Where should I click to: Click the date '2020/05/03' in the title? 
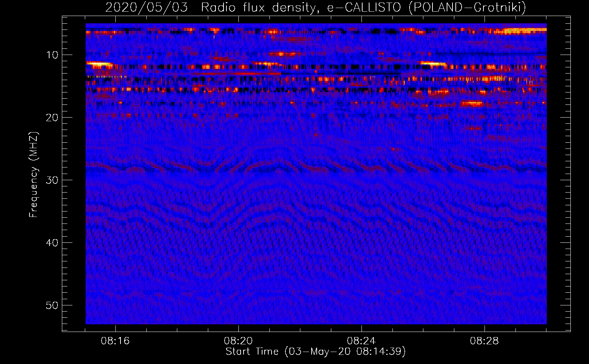146,8
